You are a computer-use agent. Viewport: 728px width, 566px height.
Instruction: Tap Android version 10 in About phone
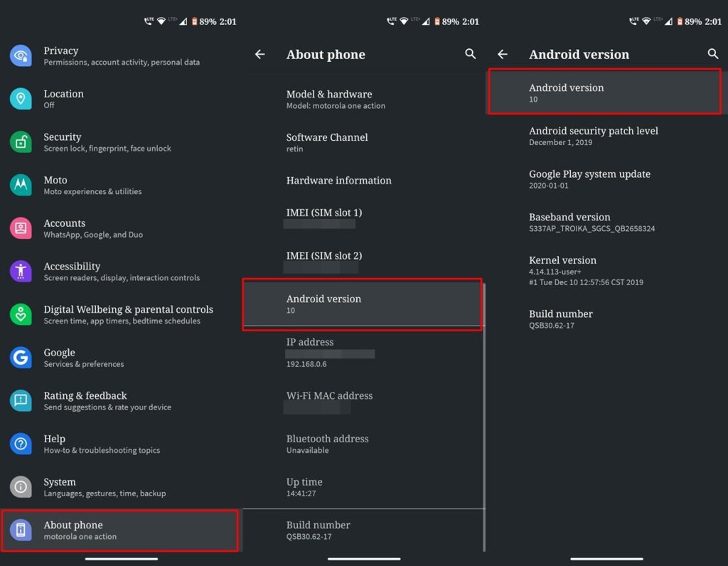click(363, 304)
